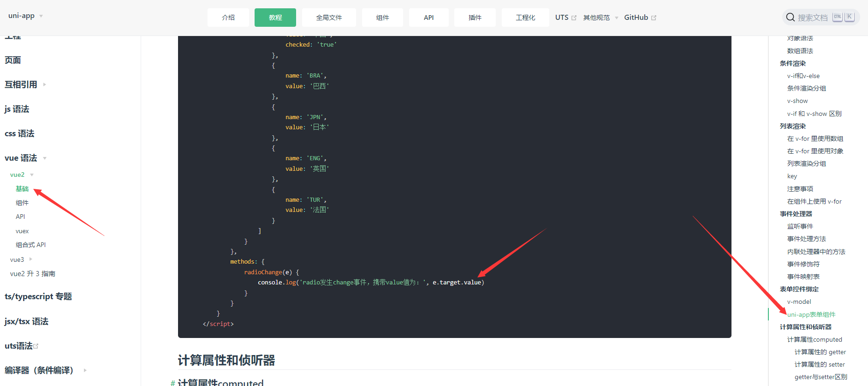Jump to v-if和v-else outline entry
This screenshot has height=386, width=868.
pyautogui.click(x=803, y=76)
